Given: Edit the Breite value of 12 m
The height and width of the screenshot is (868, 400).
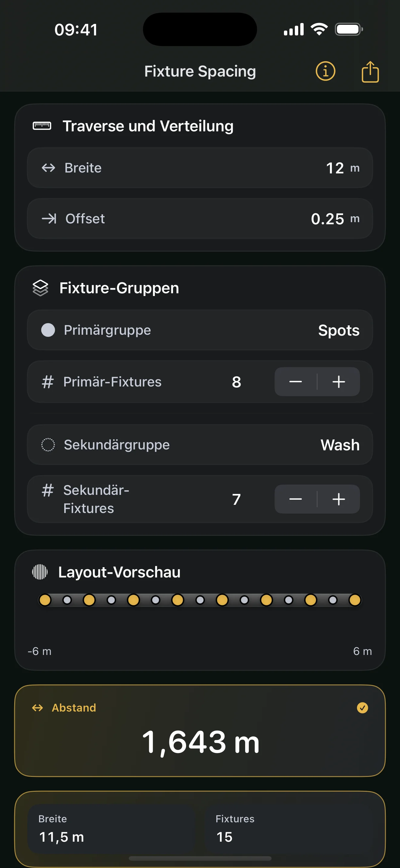Looking at the screenshot, I should 200,168.
